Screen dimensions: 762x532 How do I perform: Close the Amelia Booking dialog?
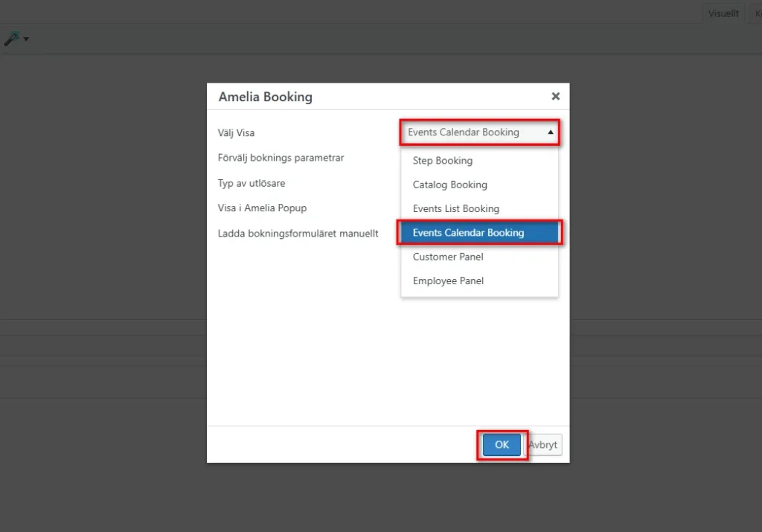click(x=555, y=96)
